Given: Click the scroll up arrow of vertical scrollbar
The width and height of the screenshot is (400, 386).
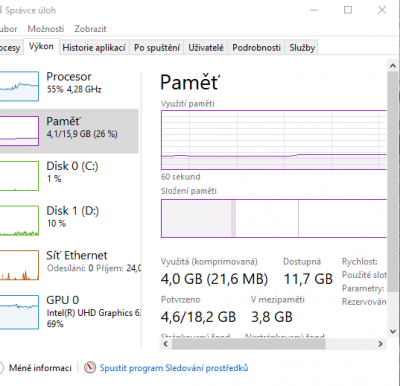Looking at the screenshot, I should pos(393,66).
